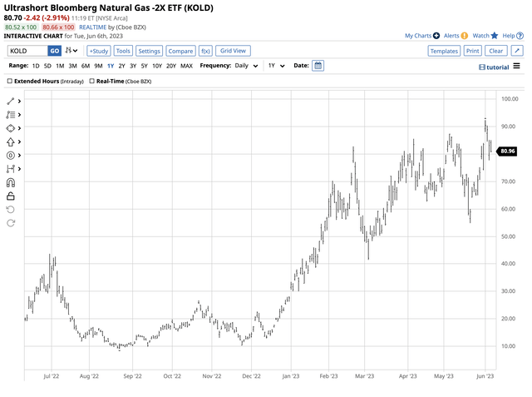The image size is (532, 397).
Task: Select the 3Y range
Action: point(133,66)
